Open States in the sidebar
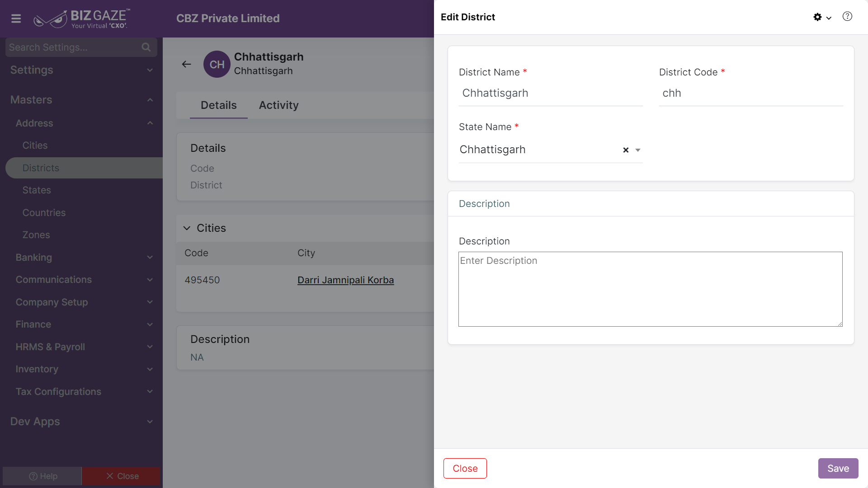Viewport: 868px width, 488px height. coord(37,190)
